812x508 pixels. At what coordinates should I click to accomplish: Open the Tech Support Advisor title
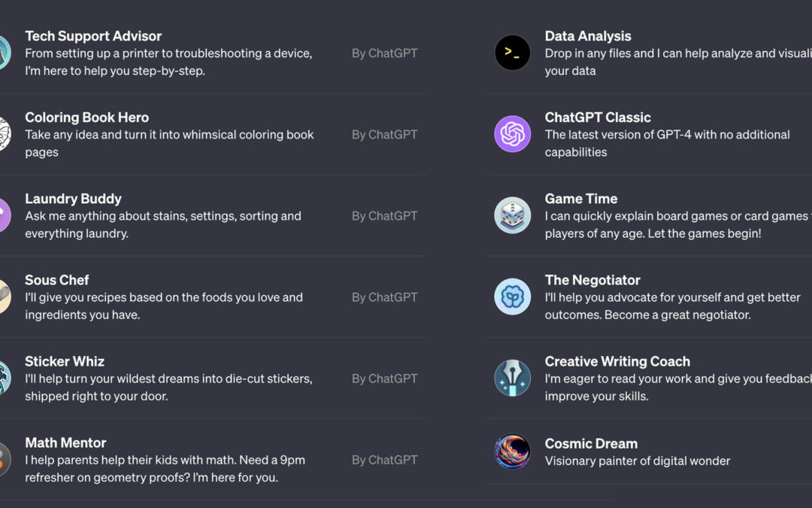pyautogui.click(x=93, y=36)
